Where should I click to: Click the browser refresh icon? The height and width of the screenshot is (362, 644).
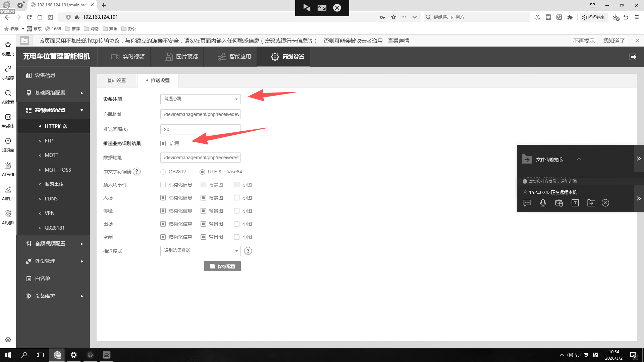coord(29,17)
